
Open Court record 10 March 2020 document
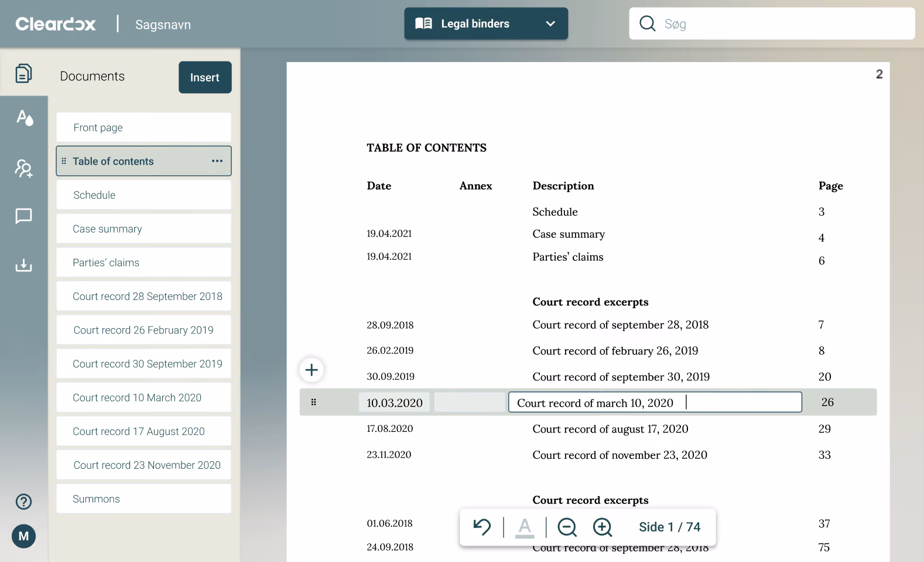coord(143,397)
